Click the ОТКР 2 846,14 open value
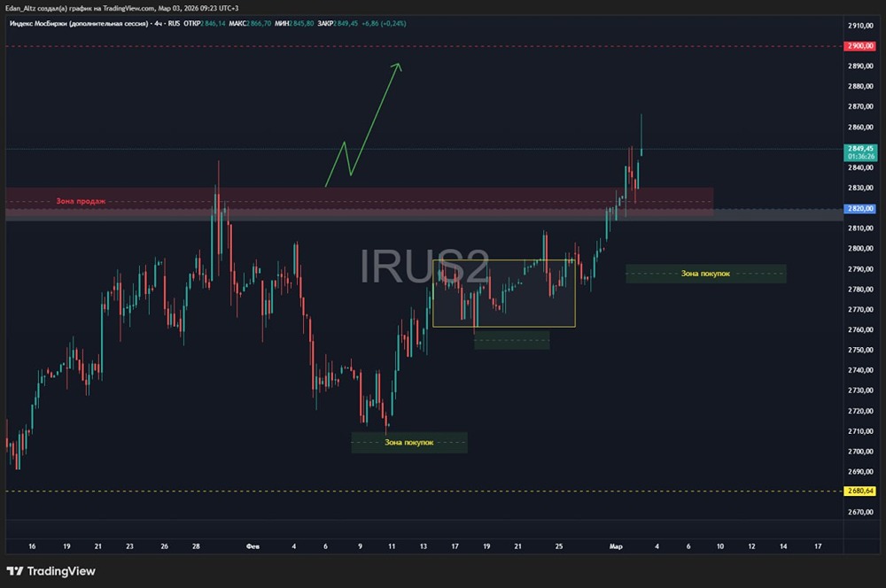Viewport: 886px width, 588px height. pos(205,23)
